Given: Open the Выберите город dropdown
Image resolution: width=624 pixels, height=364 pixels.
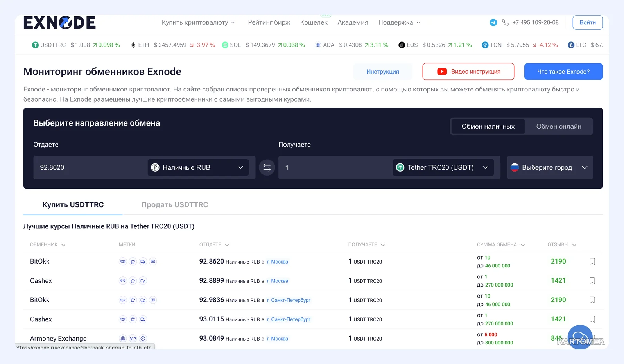Looking at the screenshot, I should (x=550, y=167).
